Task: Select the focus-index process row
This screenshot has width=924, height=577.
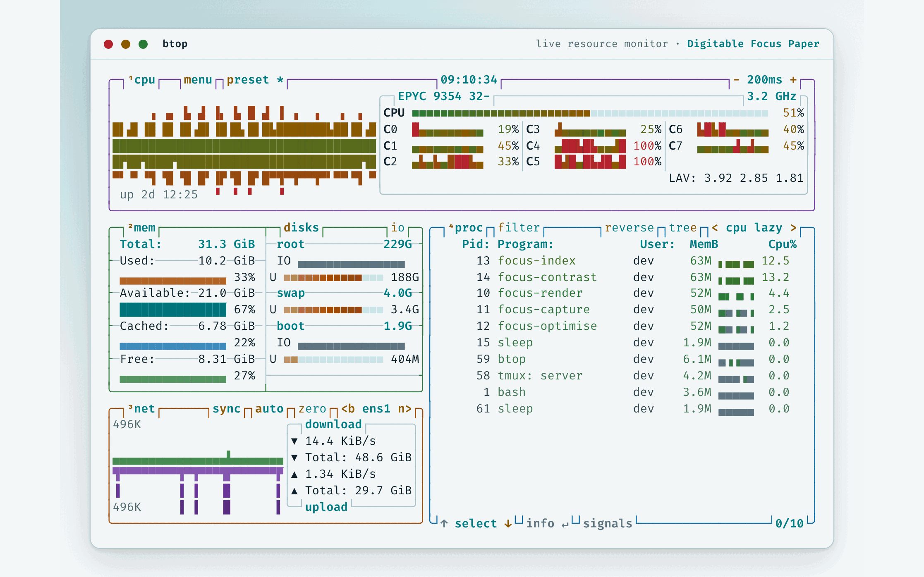Action: pos(622,261)
